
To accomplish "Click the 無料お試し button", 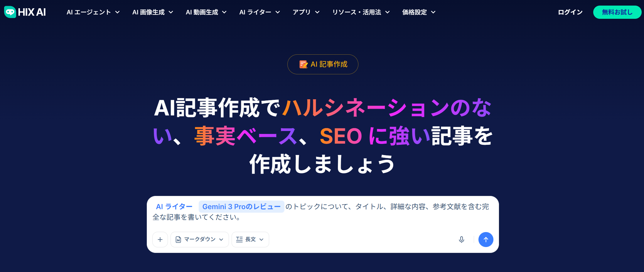I will tap(617, 12).
